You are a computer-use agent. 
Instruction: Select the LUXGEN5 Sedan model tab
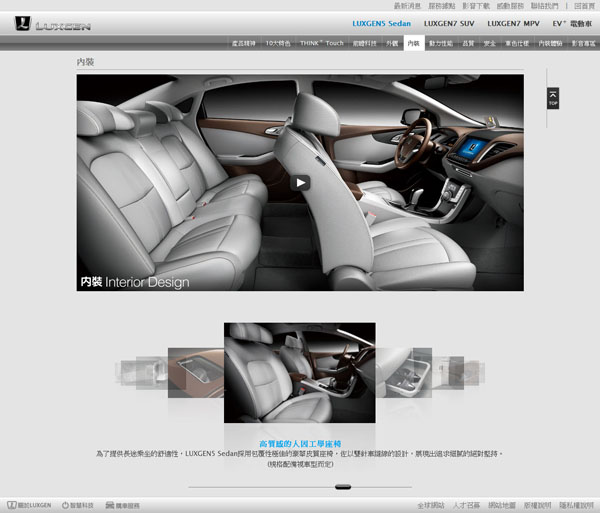382,23
